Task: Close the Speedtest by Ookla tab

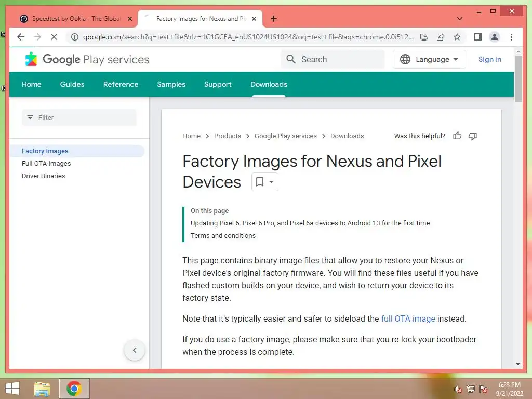Action: 129,19
